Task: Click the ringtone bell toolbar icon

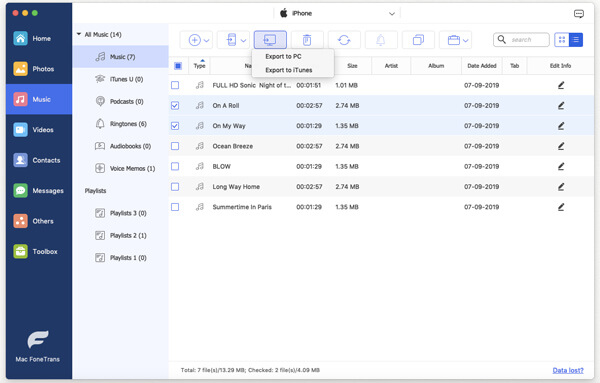Action: 381,40
